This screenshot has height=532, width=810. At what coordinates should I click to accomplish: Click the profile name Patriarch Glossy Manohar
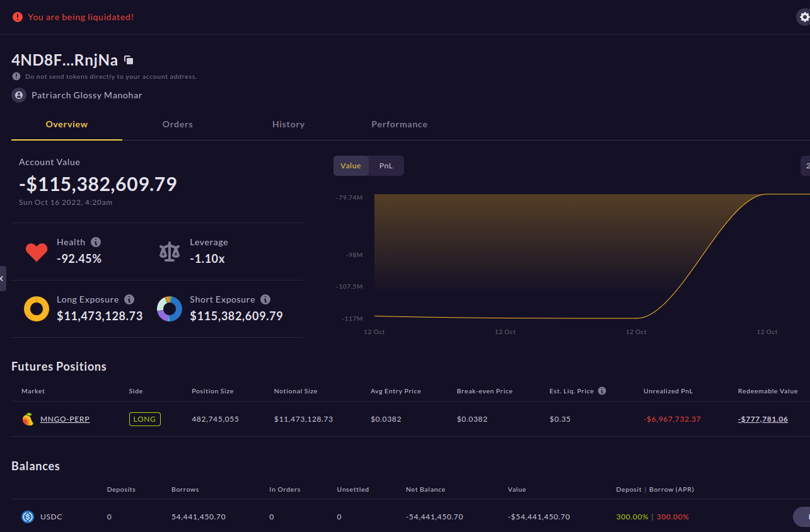87,95
